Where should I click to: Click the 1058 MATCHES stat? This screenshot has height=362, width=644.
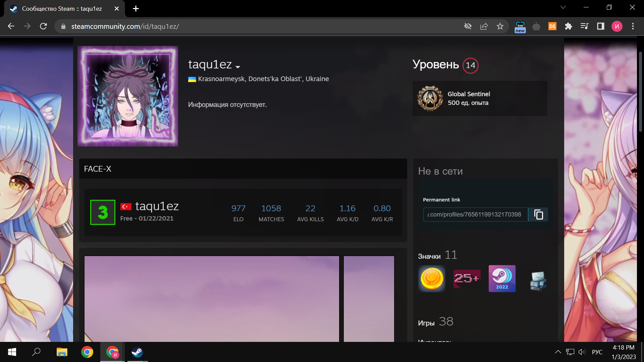[271, 213]
